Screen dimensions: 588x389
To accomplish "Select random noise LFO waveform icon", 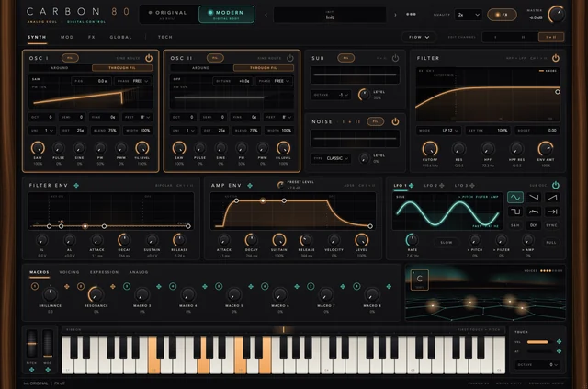I will [x=534, y=212].
